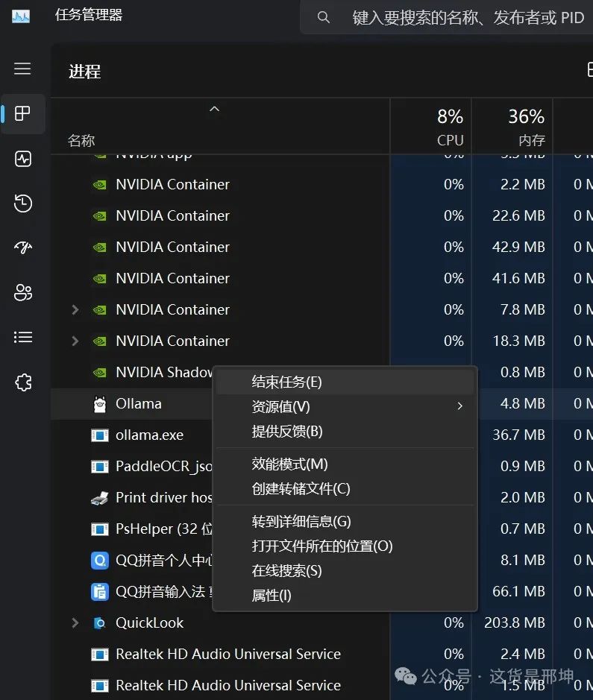Click NVIDIA Container icon with 42.9 MB memory

[x=99, y=247]
